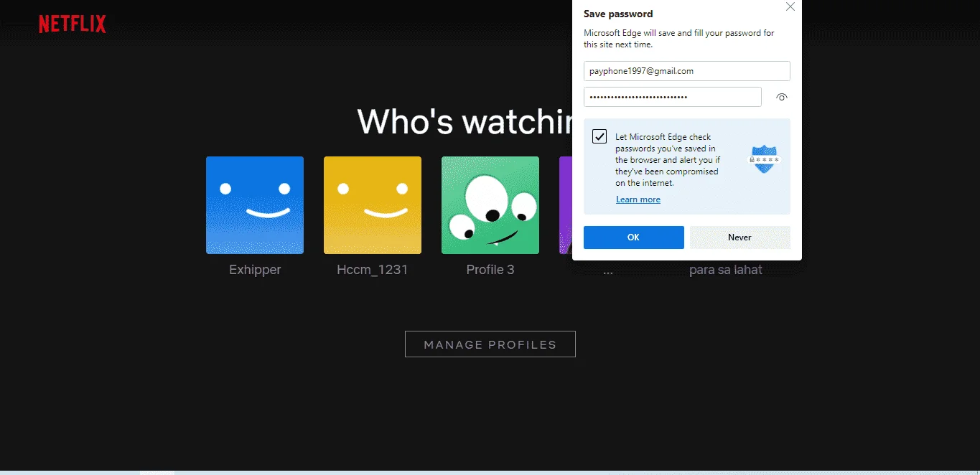The width and height of the screenshot is (980, 475).
Task: Click Never in Save password dialog
Action: [x=740, y=237]
